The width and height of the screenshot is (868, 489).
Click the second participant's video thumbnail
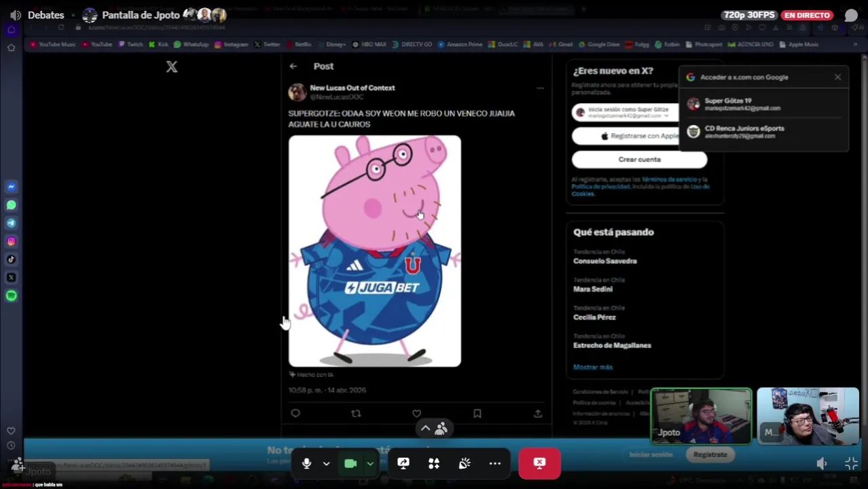808,416
